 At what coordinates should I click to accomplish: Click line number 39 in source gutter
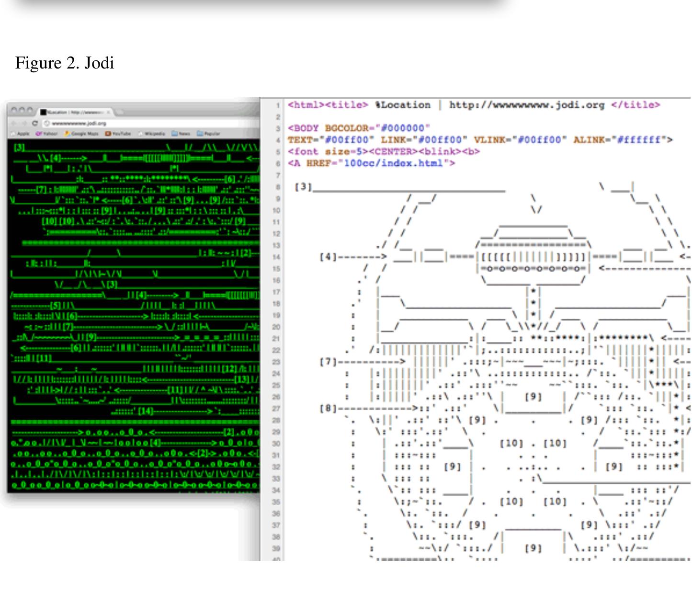point(276,549)
